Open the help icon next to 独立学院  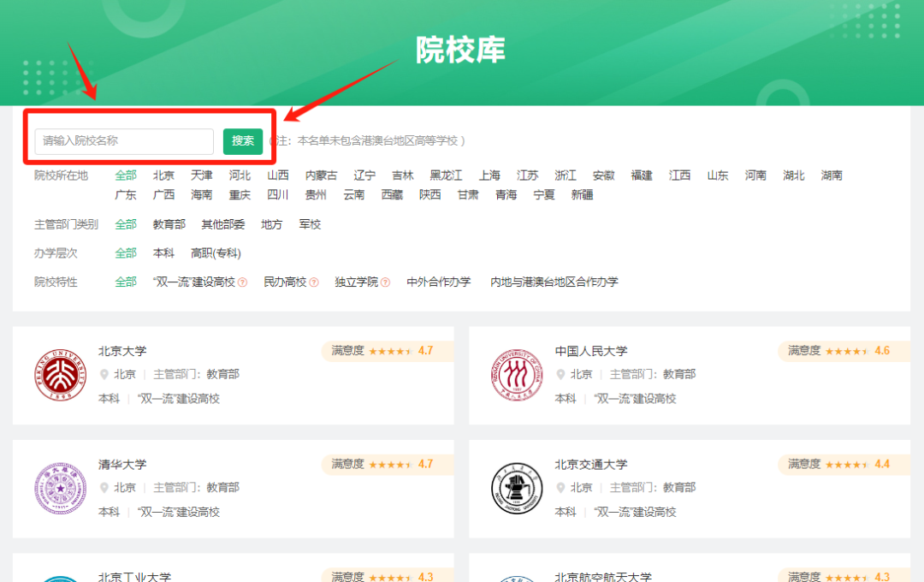click(385, 282)
